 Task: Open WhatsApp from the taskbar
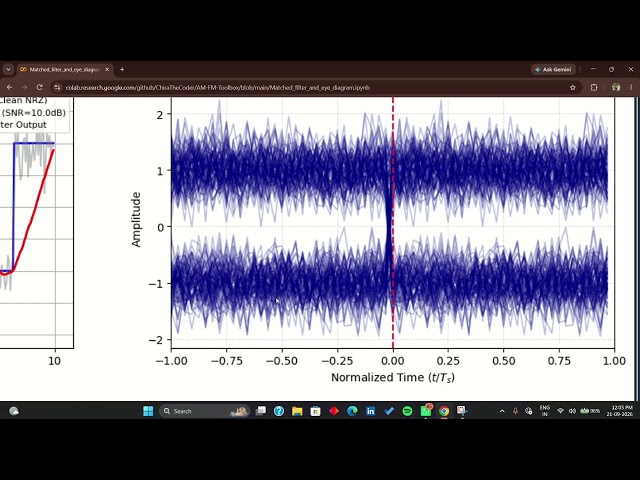[426, 411]
